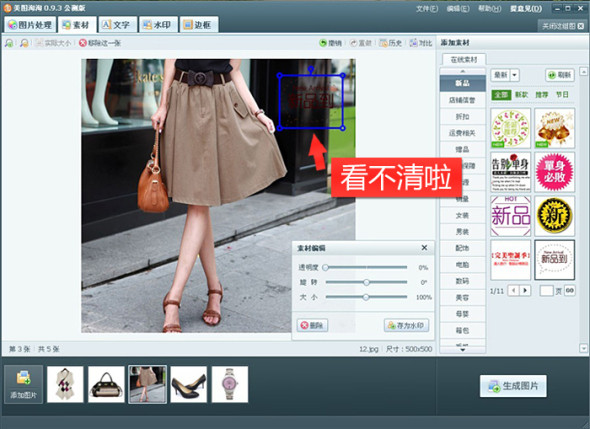Screen dimensions: 590x429
Task: Click the category list up arrow
Action: tap(462, 71)
